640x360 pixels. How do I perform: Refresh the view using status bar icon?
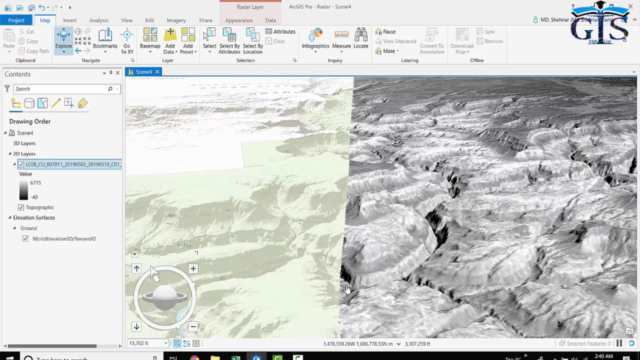click(631, 344)
